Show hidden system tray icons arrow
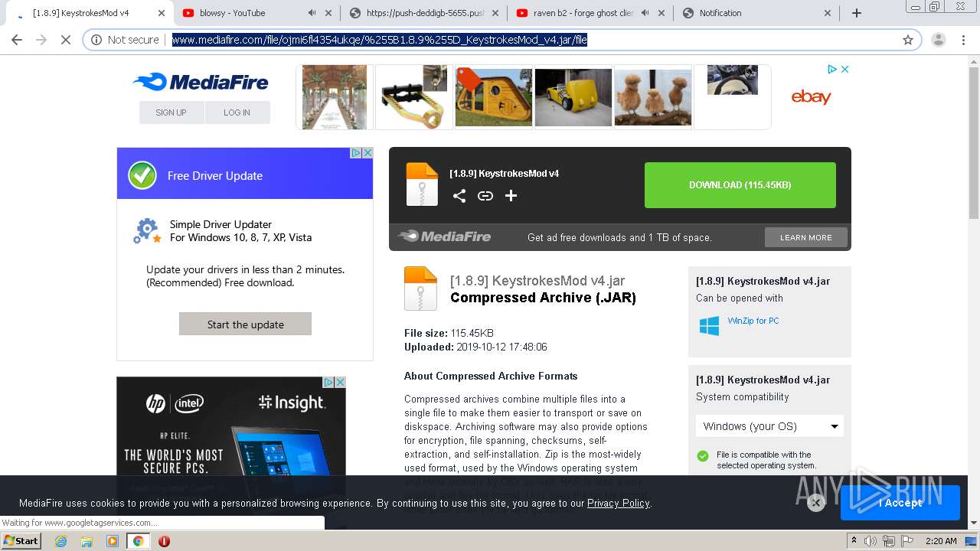The height and width of the screenshot is (551, 980). tap(854, 541)
